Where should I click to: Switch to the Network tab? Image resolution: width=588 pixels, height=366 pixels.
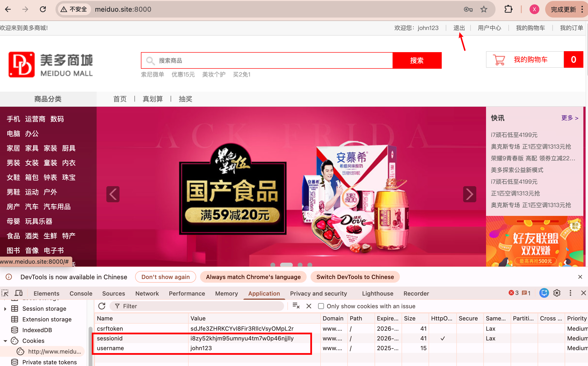point(147,293)
